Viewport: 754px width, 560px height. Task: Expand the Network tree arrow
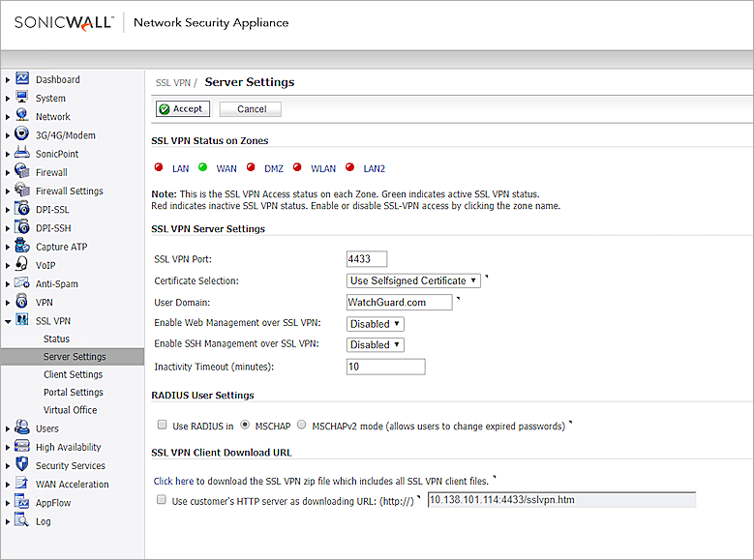click(8, 117)
